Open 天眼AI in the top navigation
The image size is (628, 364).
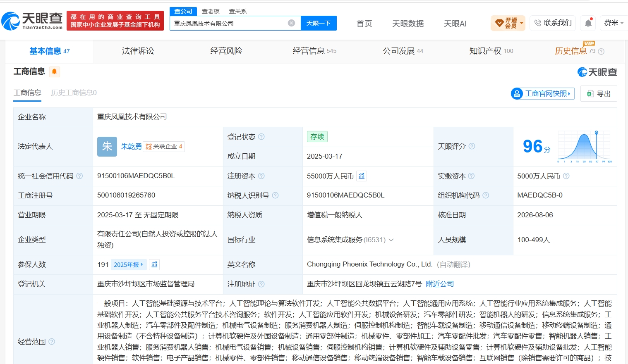point(455,24)
